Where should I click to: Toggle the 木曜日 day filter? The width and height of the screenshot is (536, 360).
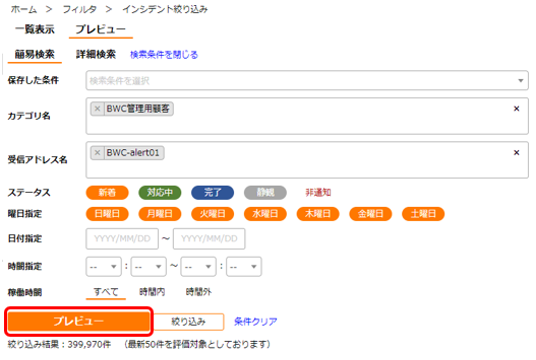click(318, 214)
